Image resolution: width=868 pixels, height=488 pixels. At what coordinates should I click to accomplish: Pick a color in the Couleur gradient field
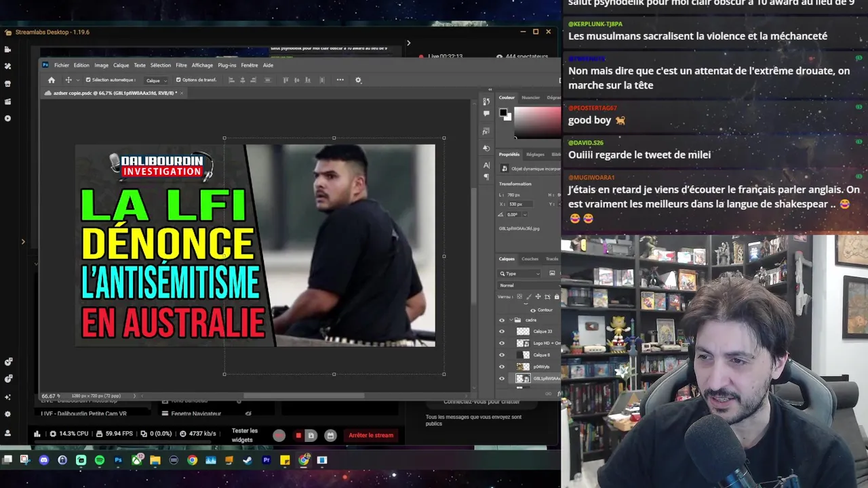coord(537,122)
